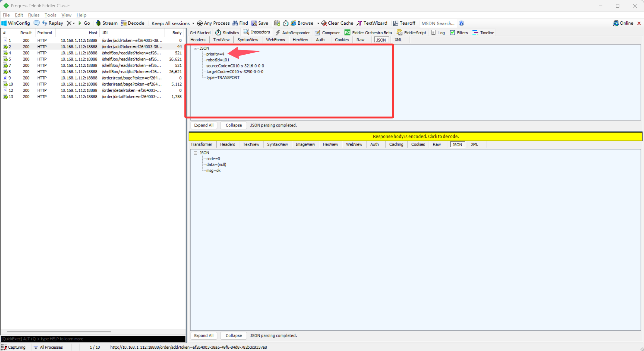
Task: Click the Remove sessions X icon
Action: pyautogui.click(x=69, y=23)
